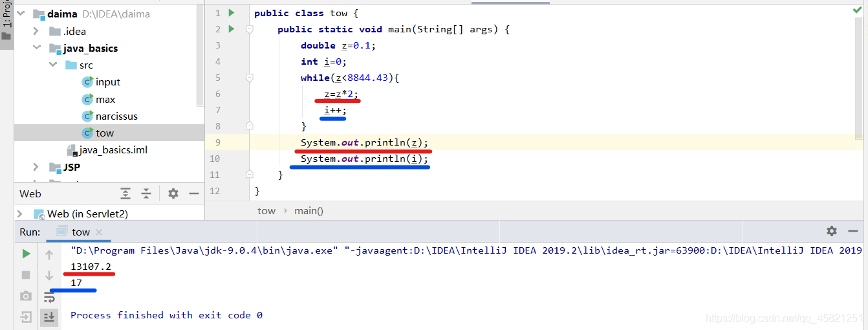Click the Down stack trace arrow

tap(49, 276)
